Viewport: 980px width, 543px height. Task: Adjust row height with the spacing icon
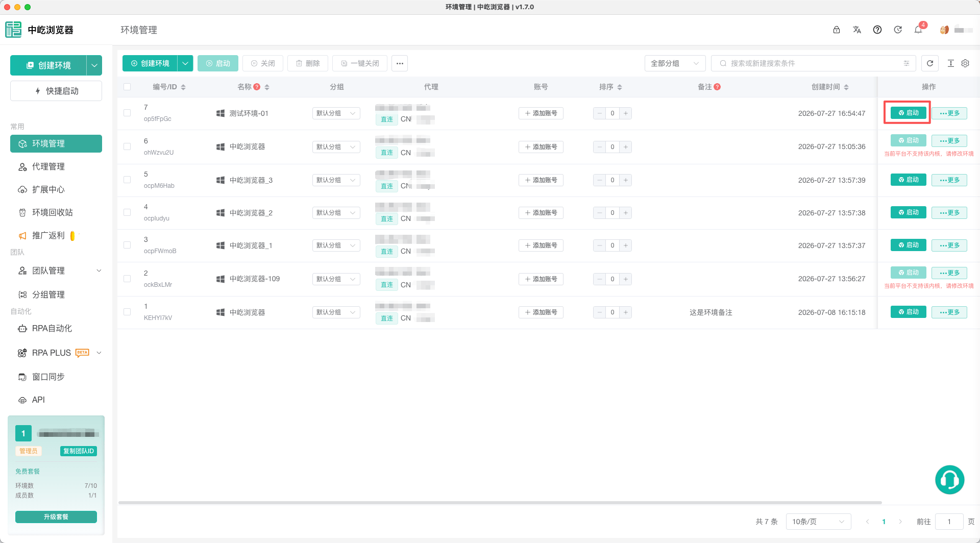tap(951, 63)
